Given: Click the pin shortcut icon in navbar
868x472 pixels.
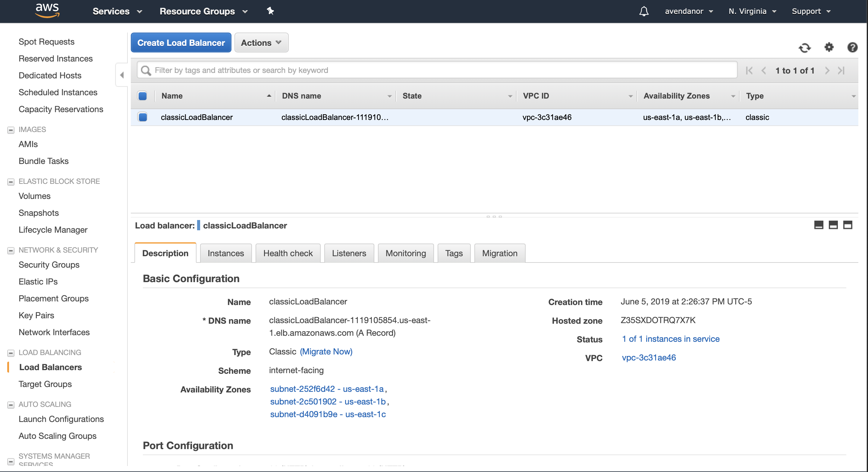Looking at the screenshot, I should point(270,11).
